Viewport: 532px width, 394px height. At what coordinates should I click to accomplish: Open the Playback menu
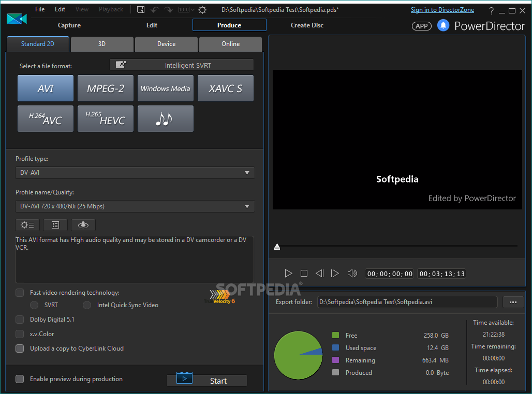(x=111, y=9)
